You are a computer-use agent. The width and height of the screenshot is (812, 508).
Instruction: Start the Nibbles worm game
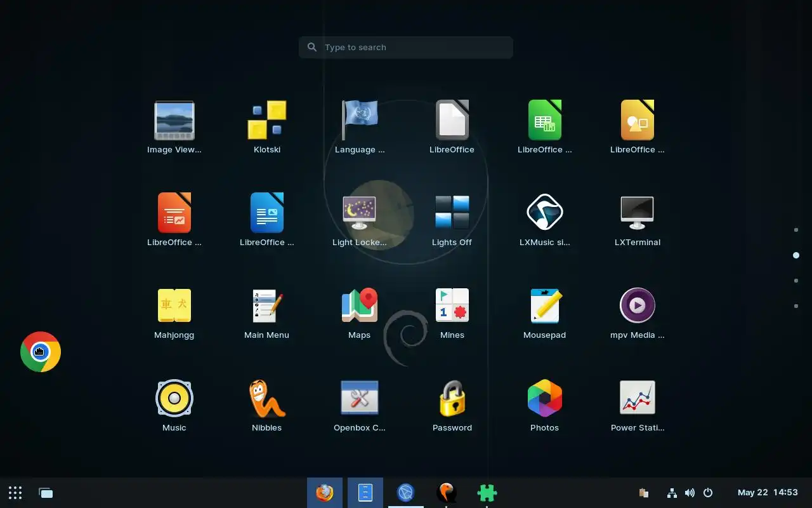(x=267, y=399)
